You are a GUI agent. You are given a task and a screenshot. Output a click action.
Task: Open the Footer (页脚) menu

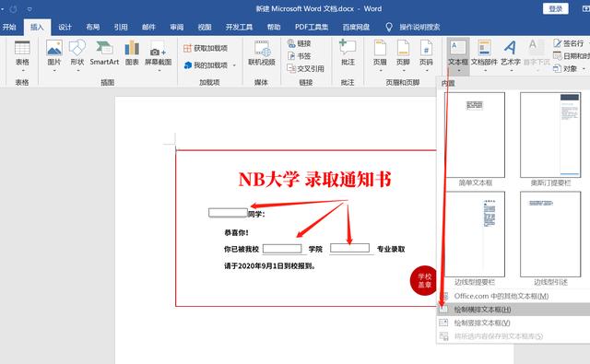(403, 55)
